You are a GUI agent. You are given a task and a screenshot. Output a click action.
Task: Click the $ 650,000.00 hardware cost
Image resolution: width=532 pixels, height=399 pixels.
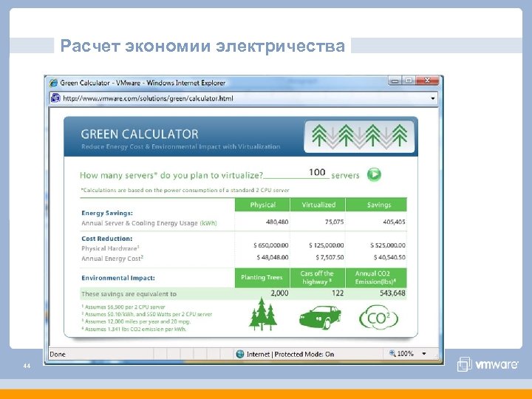click(x=270, y=245)
